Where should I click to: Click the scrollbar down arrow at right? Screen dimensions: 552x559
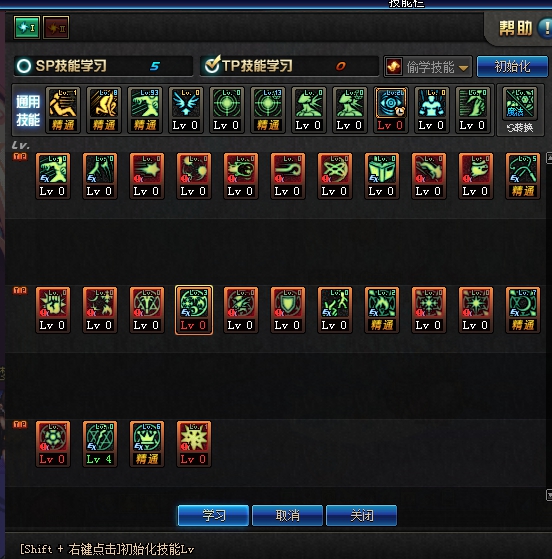pos(549,495)
